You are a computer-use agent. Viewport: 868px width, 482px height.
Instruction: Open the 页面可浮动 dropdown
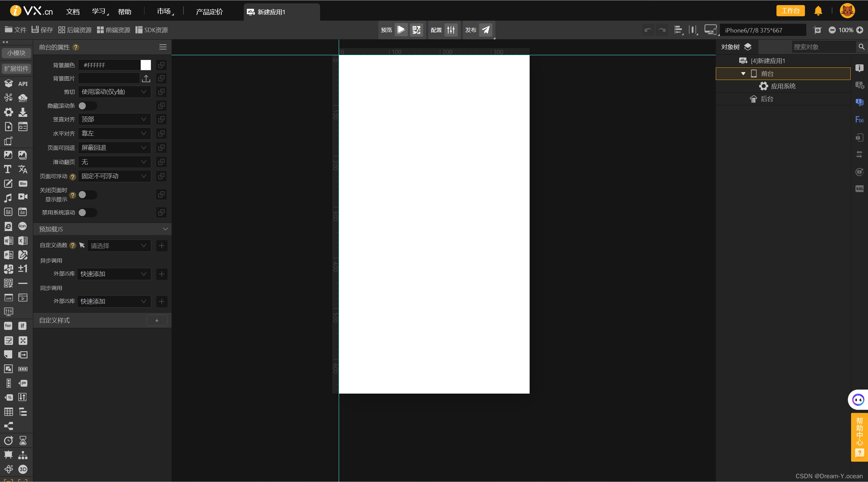114,176
